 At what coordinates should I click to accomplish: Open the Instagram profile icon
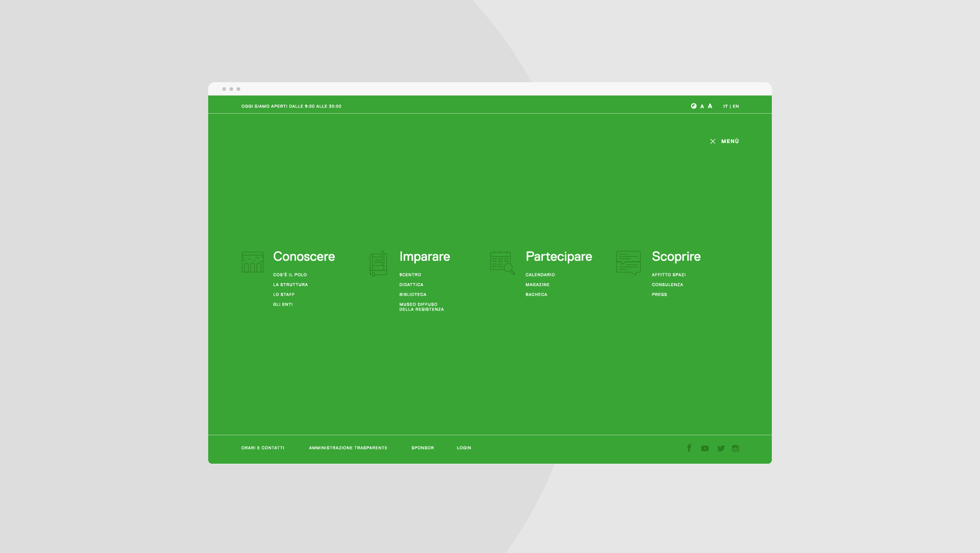(x=735, y=448)
